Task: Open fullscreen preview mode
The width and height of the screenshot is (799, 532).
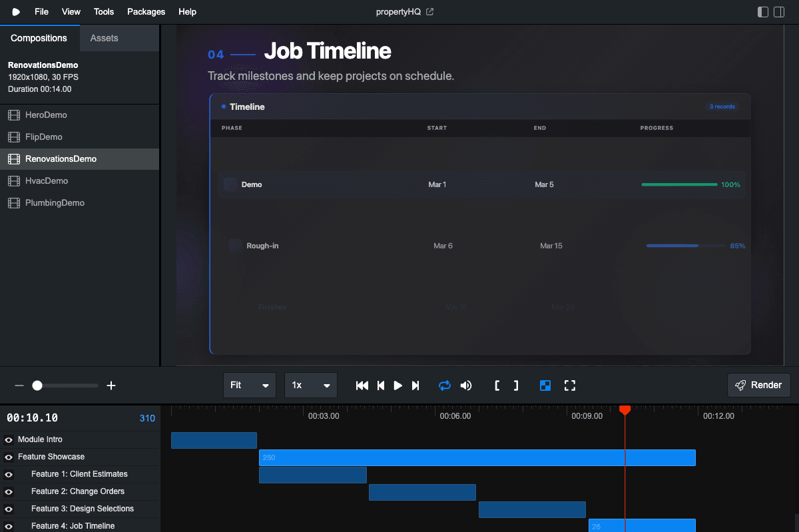Action: click(x=569, y=385)
